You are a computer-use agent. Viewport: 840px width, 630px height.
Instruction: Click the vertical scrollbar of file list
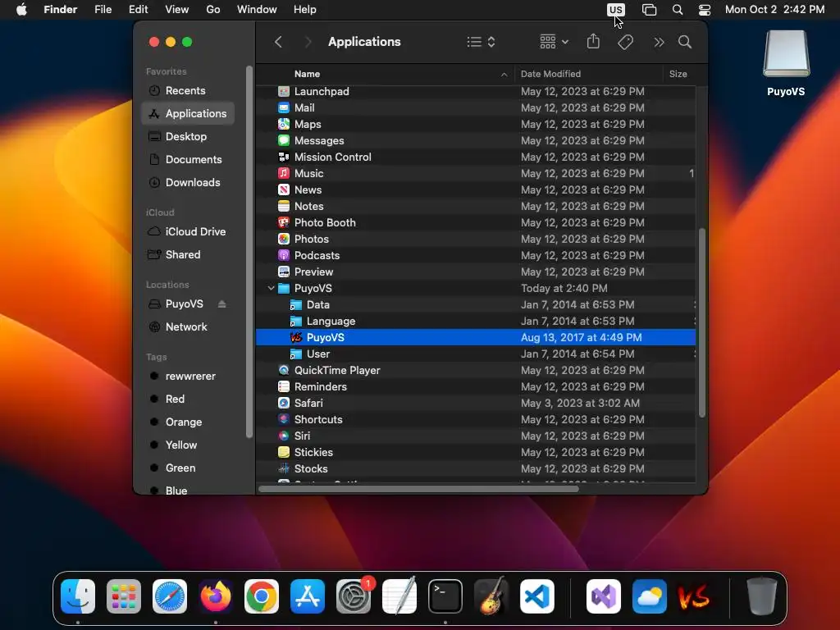pos(702,322)
